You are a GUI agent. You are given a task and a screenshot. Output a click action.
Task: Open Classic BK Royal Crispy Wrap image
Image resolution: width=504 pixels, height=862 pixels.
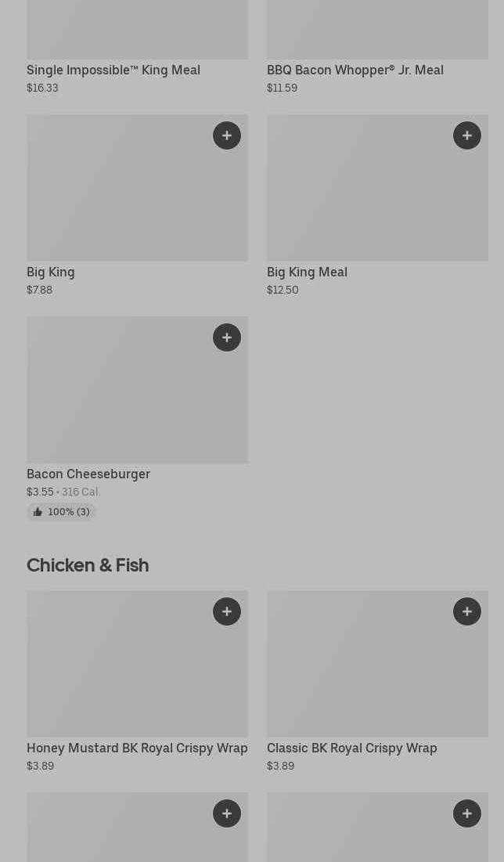coord(377,664)
